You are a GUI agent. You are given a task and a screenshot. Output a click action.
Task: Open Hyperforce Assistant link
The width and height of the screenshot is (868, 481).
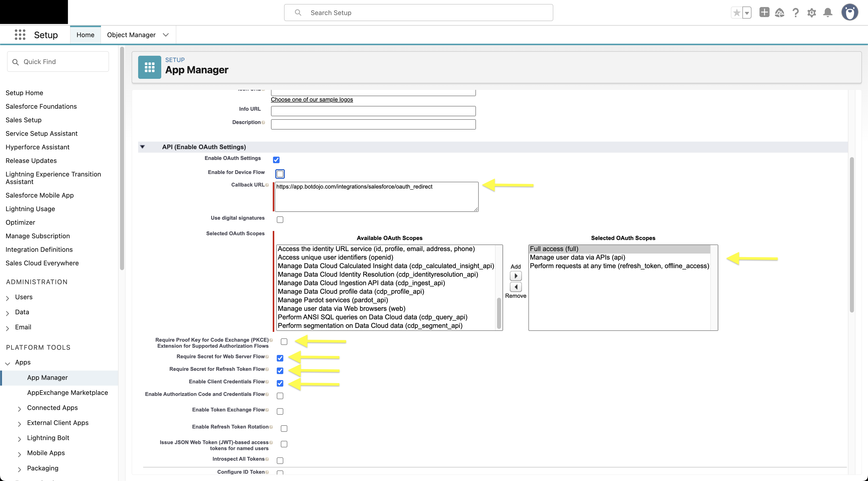[x=37, y=147]
